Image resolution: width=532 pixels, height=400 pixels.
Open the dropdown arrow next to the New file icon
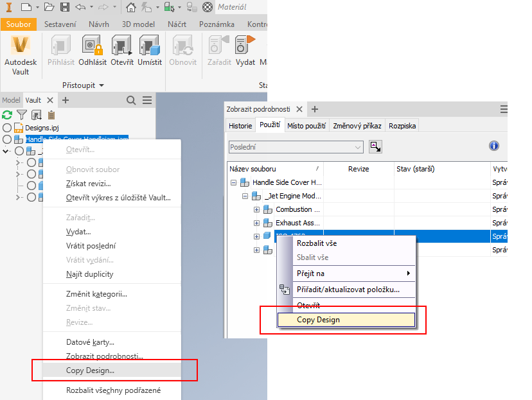(37, 7)
